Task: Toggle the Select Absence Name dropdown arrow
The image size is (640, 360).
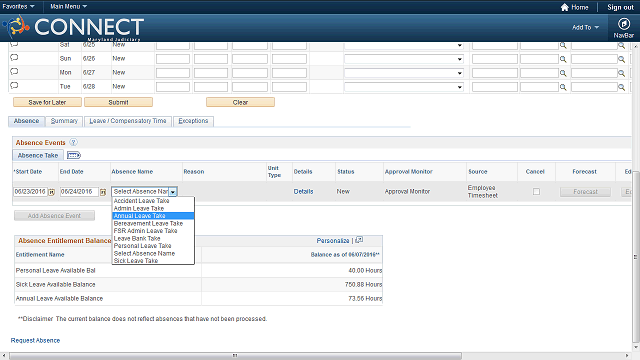Action: [x=173, y=191]
